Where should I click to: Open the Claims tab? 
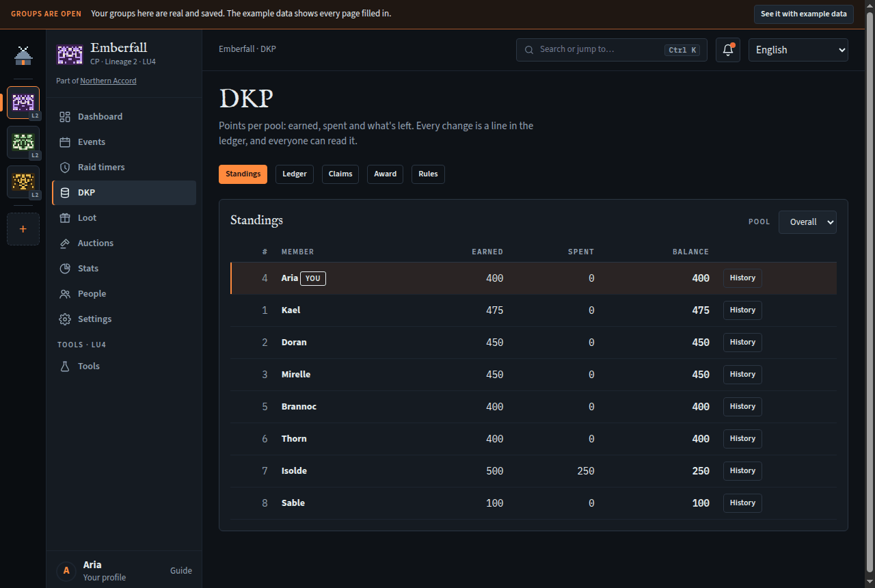tap(340, 174)
